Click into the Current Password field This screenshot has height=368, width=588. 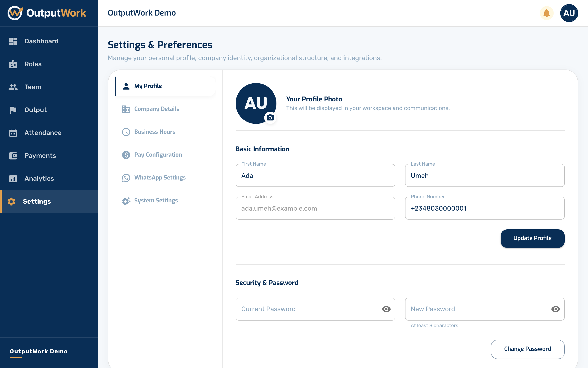[x=315, y=309]
